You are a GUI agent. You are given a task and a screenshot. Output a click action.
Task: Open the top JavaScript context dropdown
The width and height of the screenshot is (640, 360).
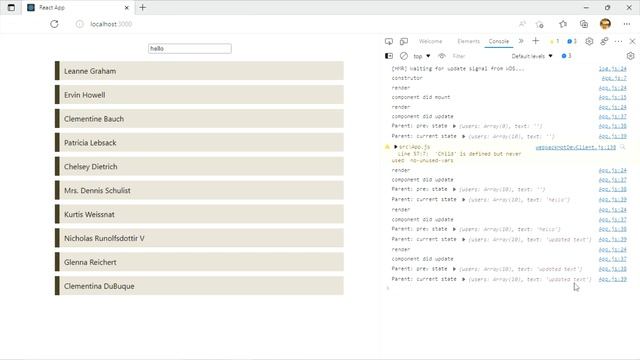click(422, 56)
